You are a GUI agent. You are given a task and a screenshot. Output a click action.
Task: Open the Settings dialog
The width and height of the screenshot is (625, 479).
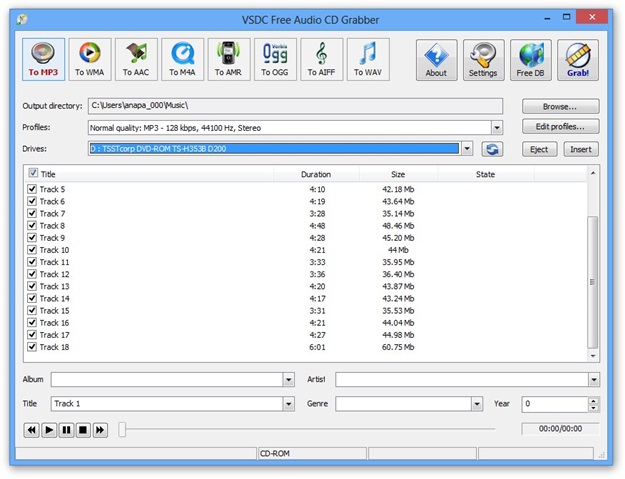[x=483, y=60]
